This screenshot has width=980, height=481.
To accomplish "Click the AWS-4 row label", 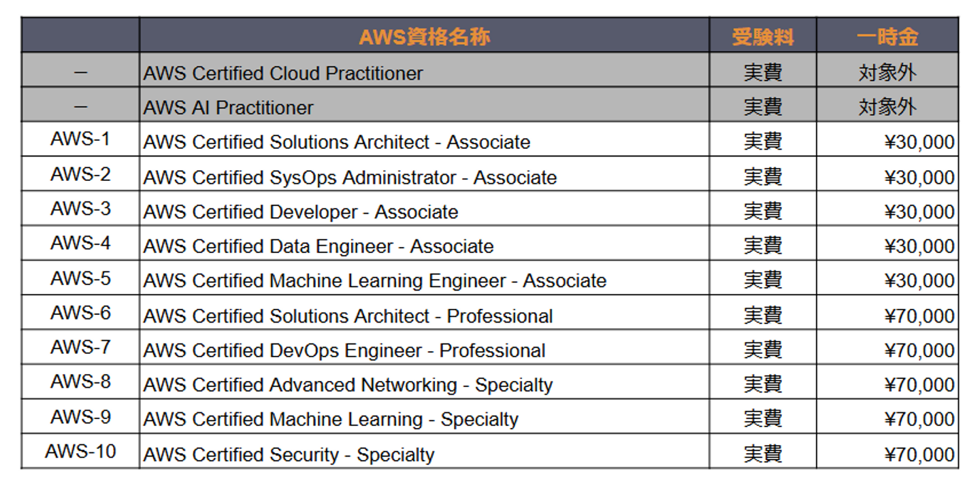I will click(80, 244).
